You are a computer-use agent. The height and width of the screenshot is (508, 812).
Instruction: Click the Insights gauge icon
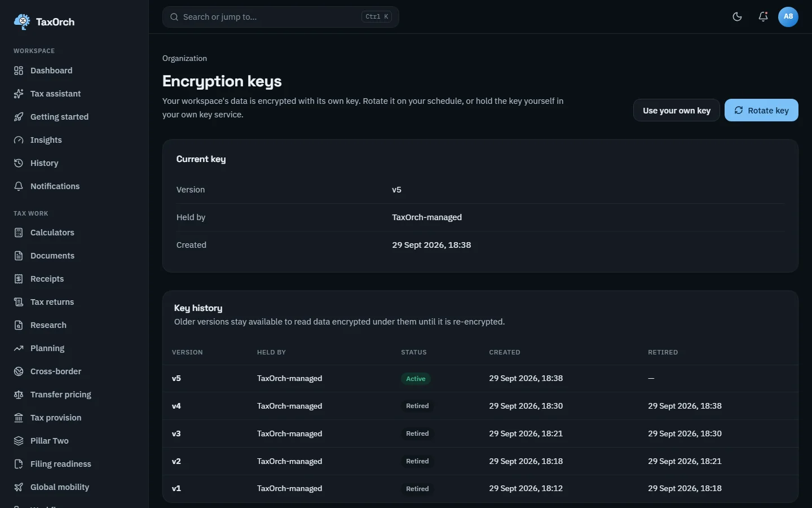tap(19, 140)
